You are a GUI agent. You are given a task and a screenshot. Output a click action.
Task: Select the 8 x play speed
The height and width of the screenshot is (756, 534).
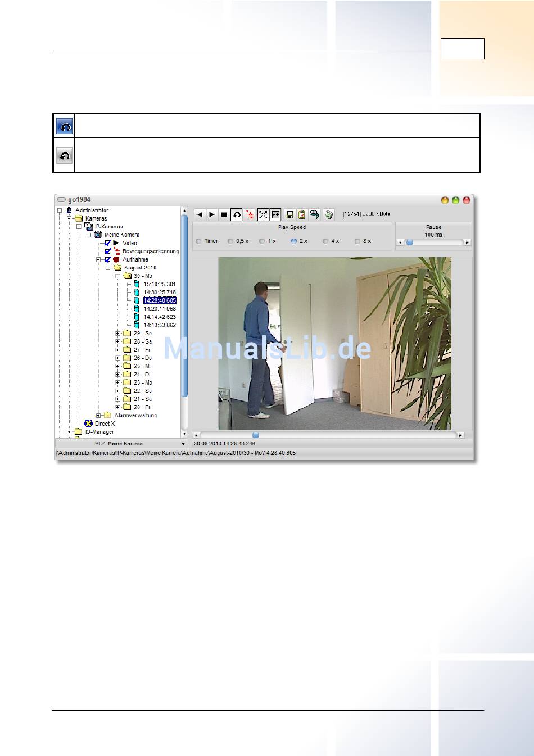[357, 241]
